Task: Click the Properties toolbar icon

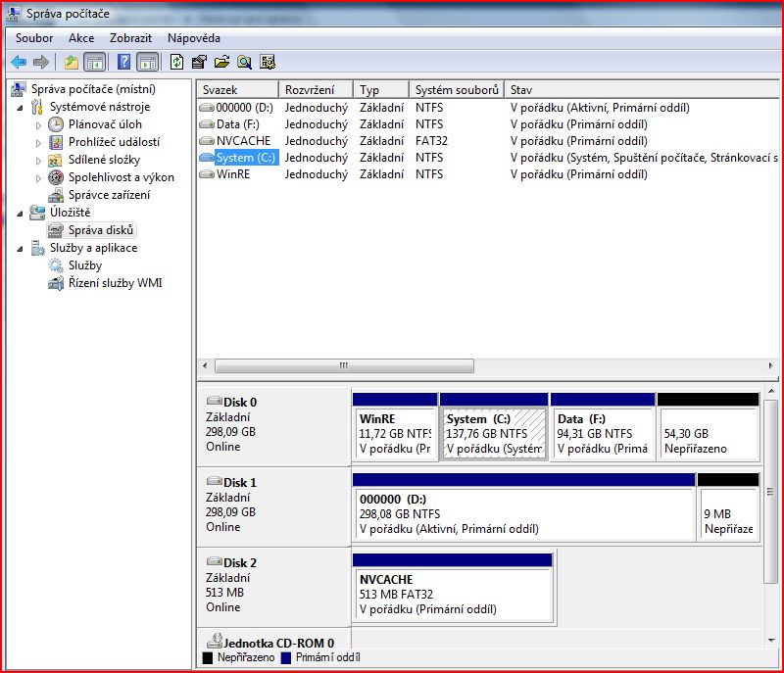Action: click(199, 63)
